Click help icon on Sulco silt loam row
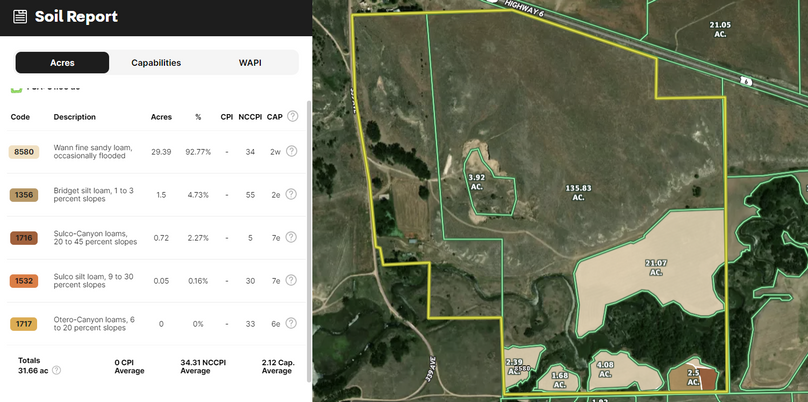This screenshot has width=808, height=402. pos(292,281)
